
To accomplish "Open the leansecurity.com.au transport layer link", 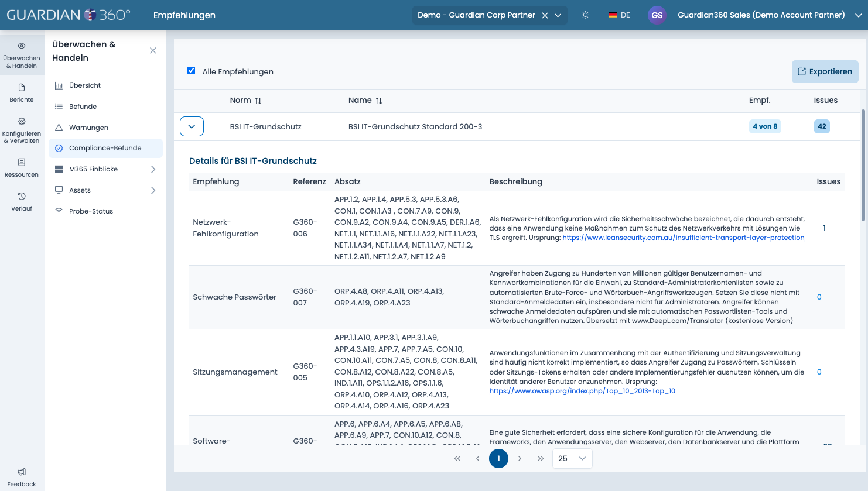I will coord(684,238).
